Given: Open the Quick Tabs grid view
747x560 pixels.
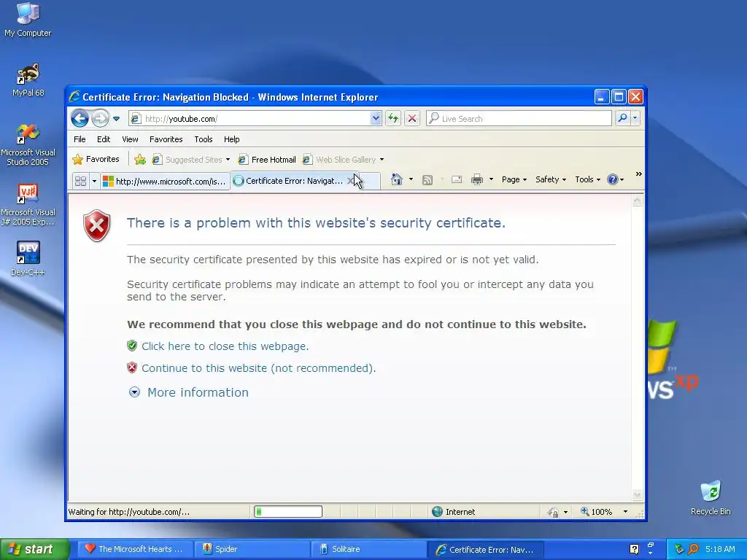Looking at the screenshot, I should pyautogui.click(x=80, y=181).
